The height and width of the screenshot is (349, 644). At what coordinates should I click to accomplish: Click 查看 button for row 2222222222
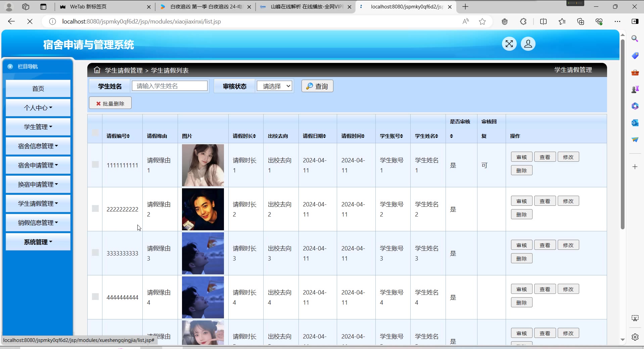coord(545,201)
